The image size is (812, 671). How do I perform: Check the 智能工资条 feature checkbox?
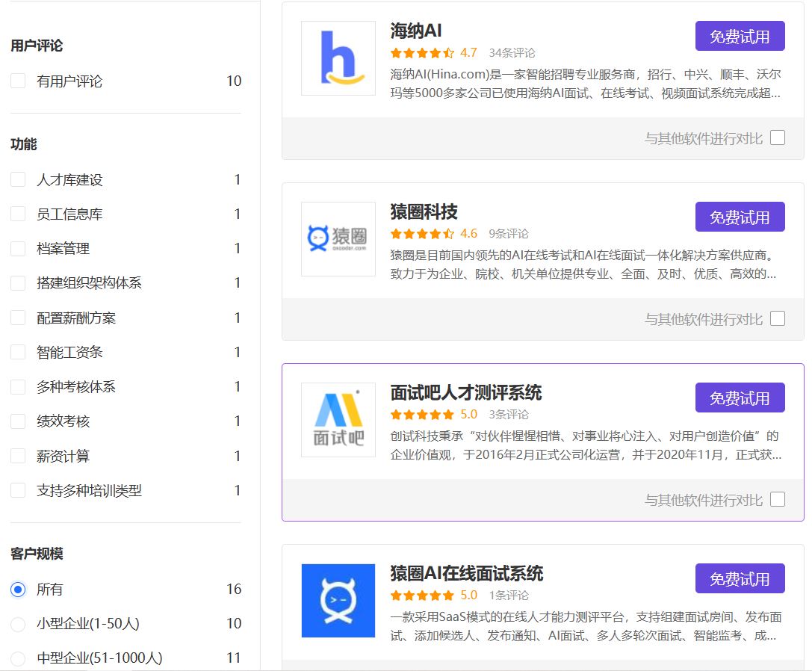click(18, 353)
